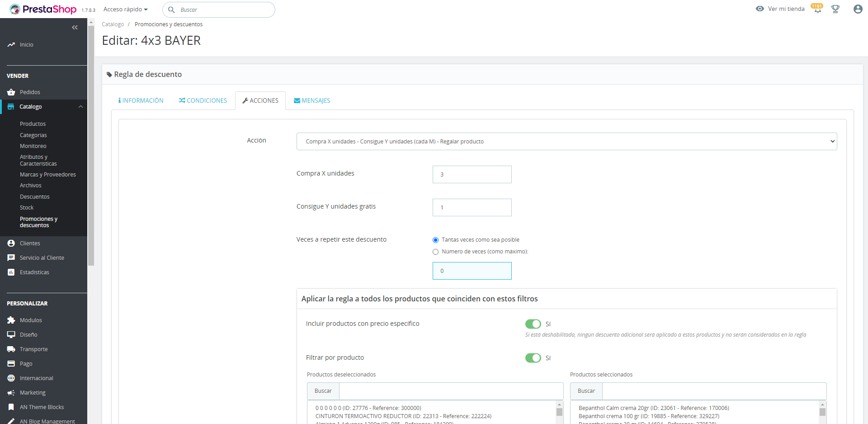Click the Marketing megaphone icon
This screenshot has width=868, height=424.
click(11, 393)
